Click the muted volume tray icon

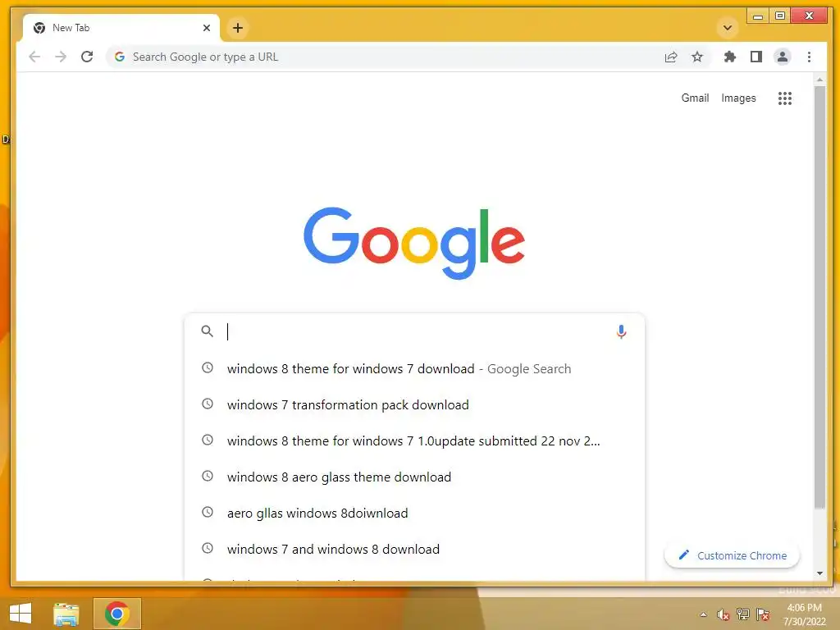tap(724, 614)
